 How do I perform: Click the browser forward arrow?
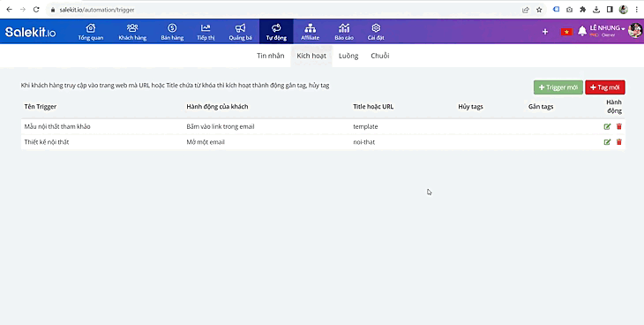click(23, 10)
